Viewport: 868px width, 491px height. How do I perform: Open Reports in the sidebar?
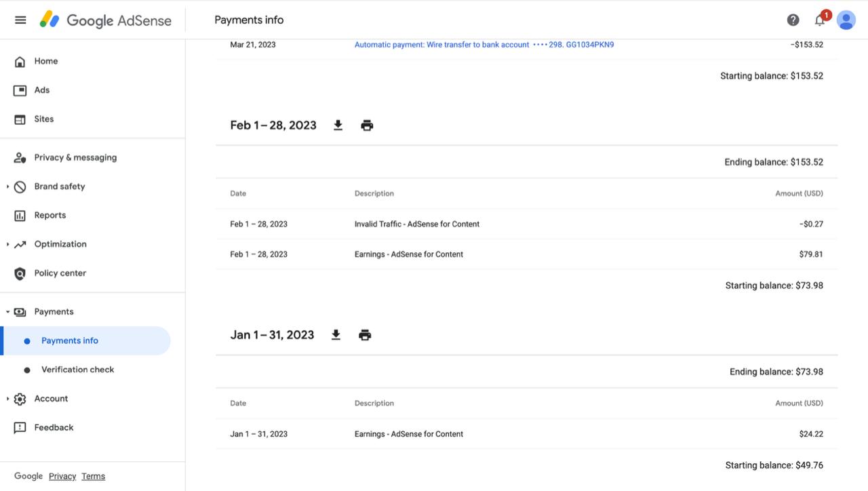click(50, 216)
